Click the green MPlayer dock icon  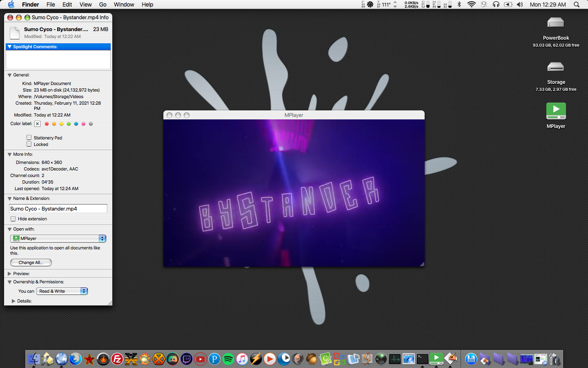pos(437,359)
